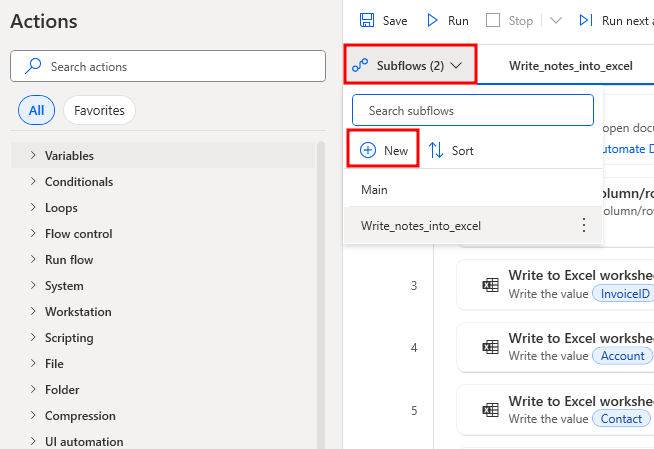
Task: Expand the Compression action group
Action: click(x=33, y=416)
